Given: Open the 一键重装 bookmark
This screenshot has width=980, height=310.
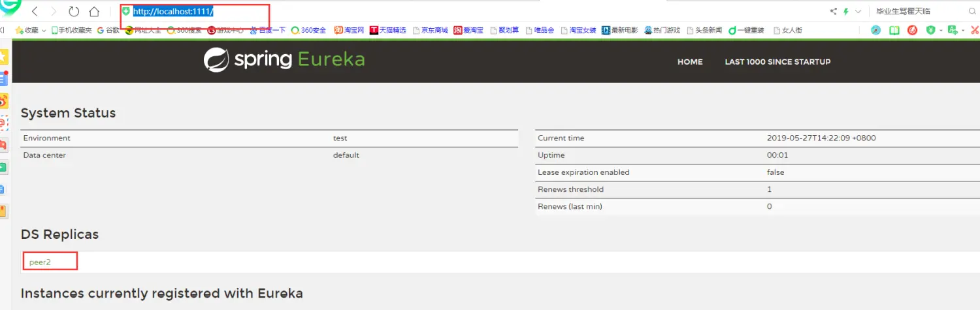Looking at the screenshot, I should [746, 30].
